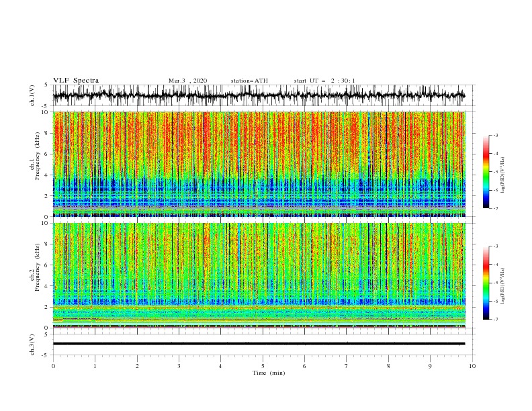The width and height of the screenshot is (532, 411).
Task: Click the "1" tick on time axis
Action: click(x=95, y=366)
